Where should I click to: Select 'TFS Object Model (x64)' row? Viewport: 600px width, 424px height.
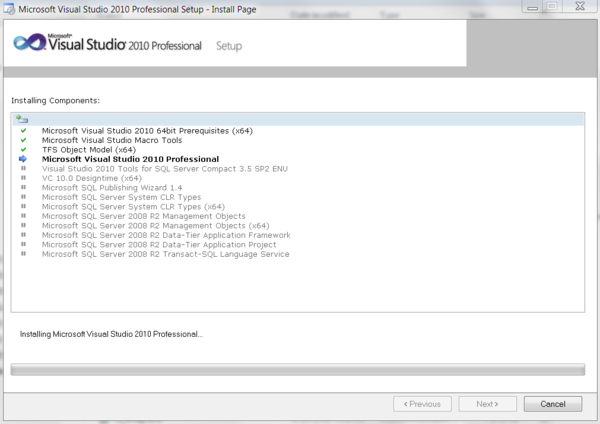point(89,150)
